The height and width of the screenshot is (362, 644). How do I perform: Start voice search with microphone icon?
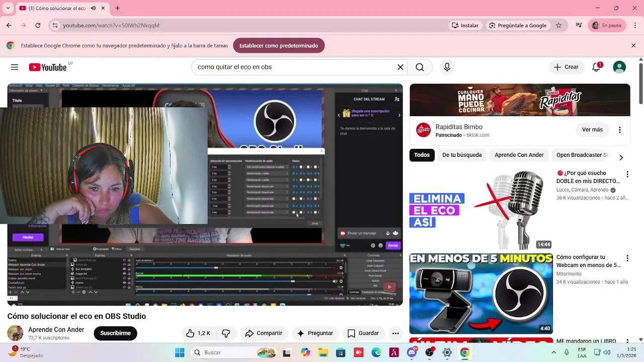point(447,67)
